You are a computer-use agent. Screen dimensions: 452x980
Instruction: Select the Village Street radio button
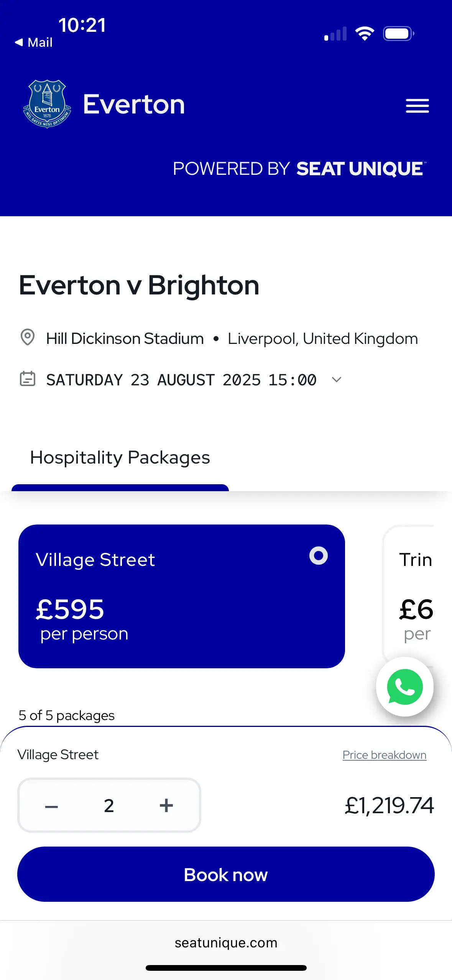pos(318,556)
